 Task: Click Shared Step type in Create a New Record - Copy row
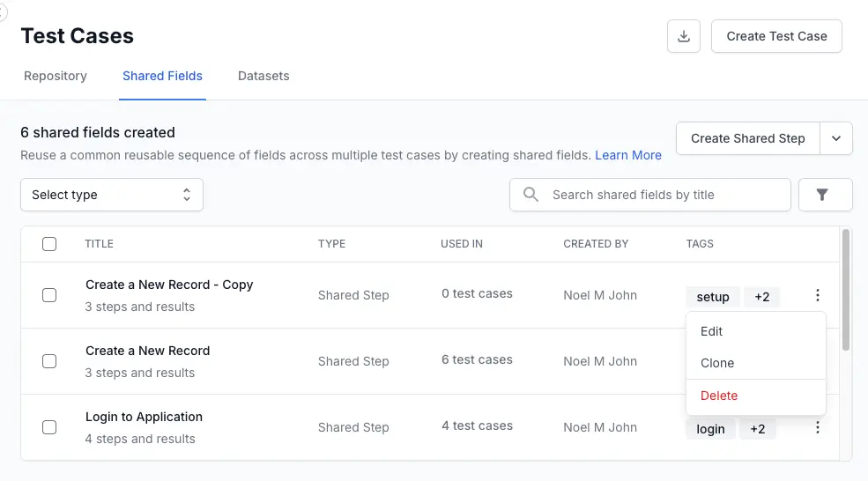[x=353, y=295]
